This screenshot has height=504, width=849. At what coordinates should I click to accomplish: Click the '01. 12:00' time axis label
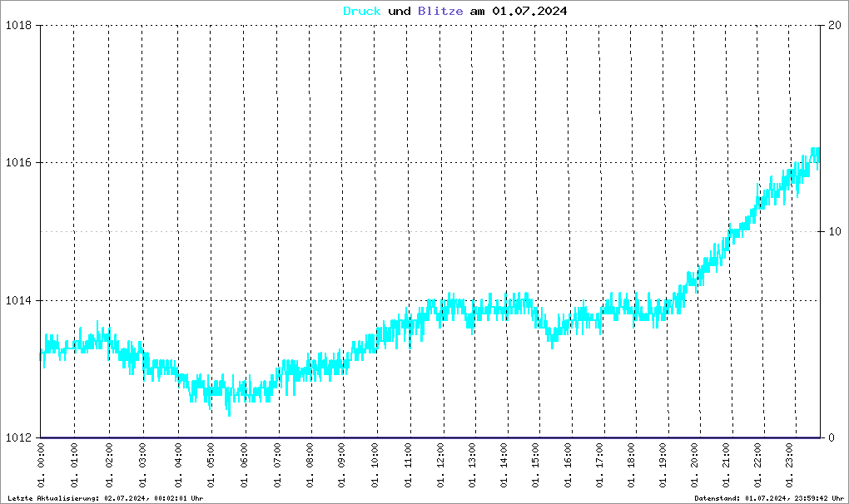pos(441,466)
